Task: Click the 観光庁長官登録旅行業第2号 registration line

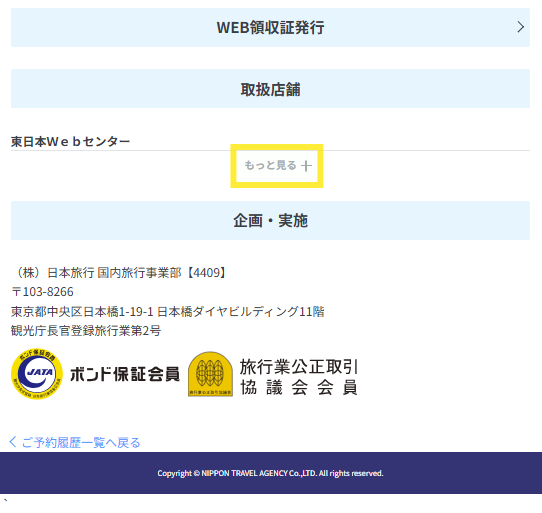Action: 86,331
